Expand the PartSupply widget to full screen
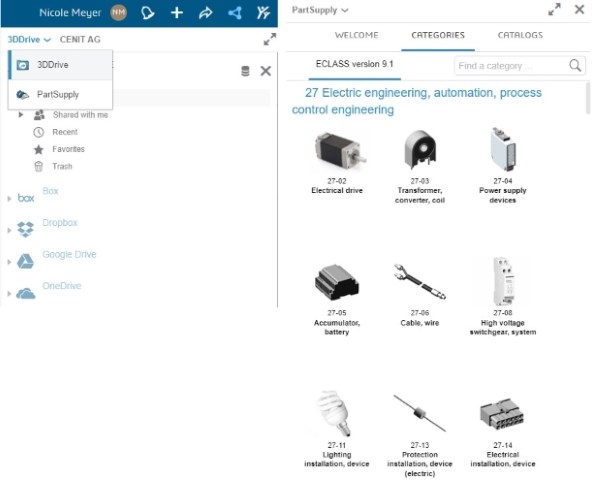600x485 pixels. click(554, 10)
